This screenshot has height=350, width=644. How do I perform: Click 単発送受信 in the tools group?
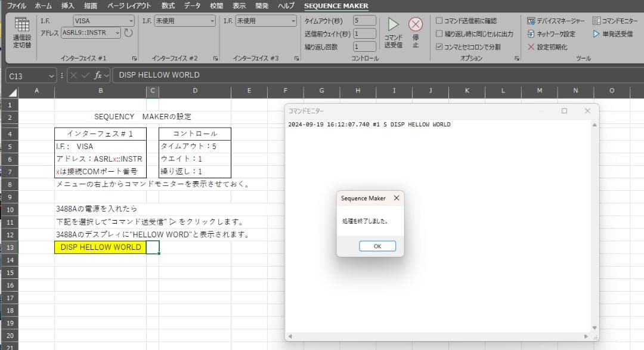pos(614,33)
